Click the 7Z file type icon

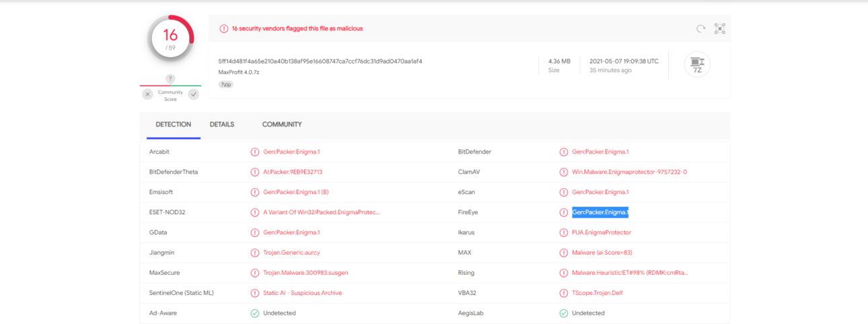coord(697,64)
